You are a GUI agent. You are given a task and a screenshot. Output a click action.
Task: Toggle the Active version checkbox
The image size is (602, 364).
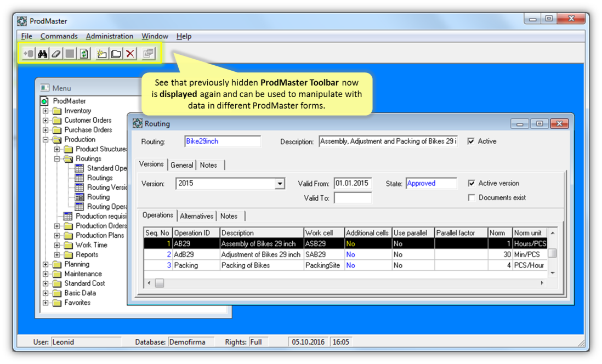click(472, 183)
